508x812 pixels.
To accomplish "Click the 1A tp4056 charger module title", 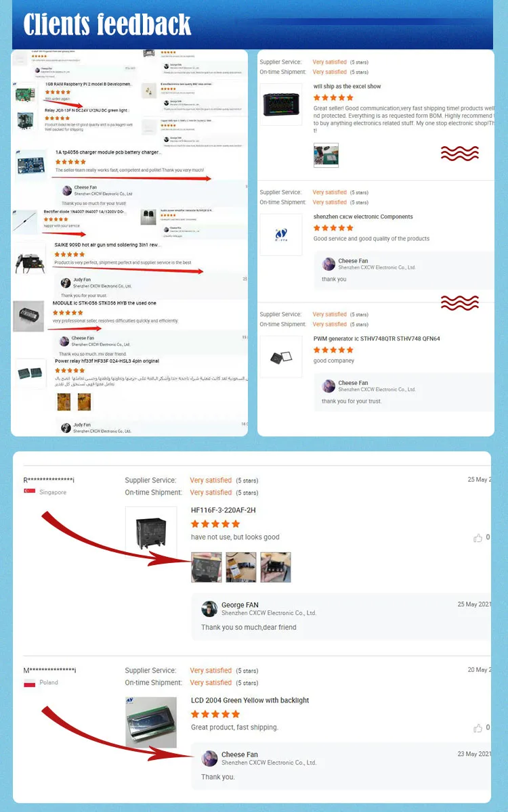I will pos(108,153).
